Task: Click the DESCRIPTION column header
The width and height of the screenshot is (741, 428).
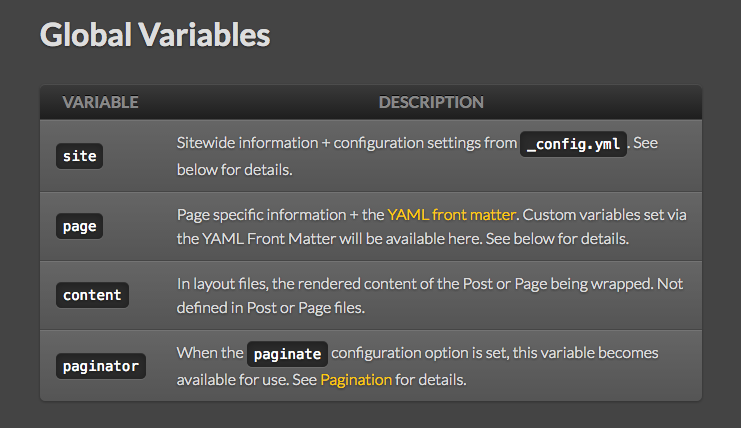Action: click(431, 102)
